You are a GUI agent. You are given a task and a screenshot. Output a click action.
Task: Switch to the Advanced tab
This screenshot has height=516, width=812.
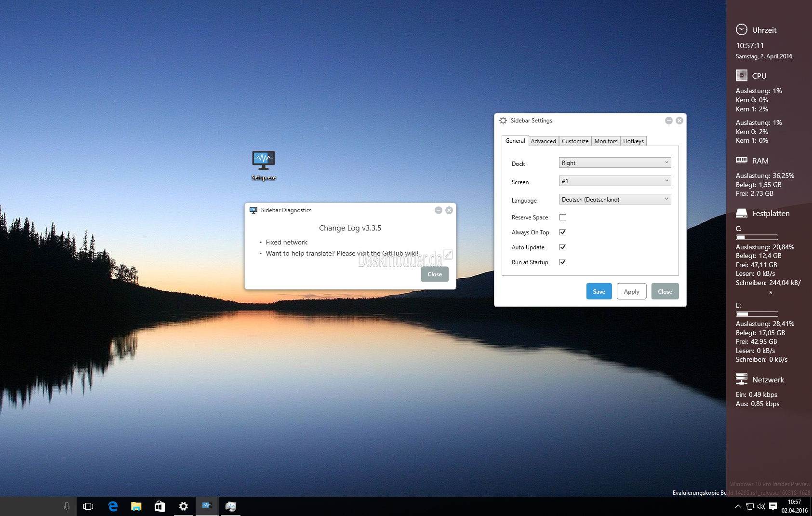point(543,141)
